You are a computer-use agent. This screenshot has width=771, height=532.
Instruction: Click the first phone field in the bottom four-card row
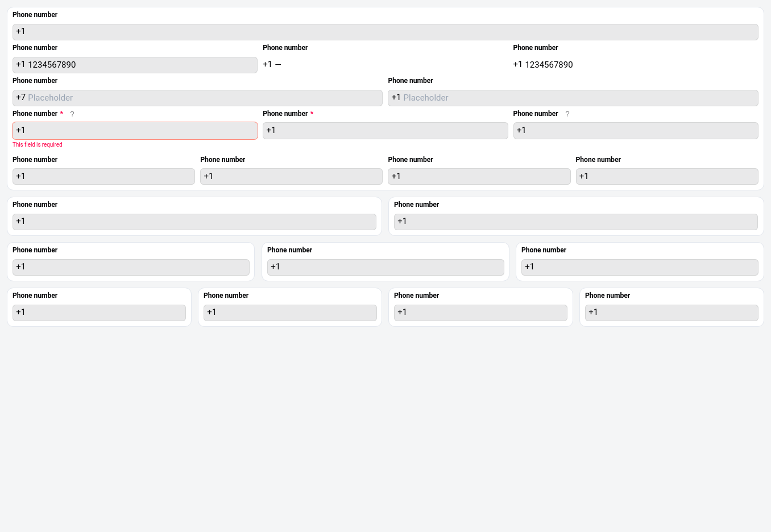99,313
